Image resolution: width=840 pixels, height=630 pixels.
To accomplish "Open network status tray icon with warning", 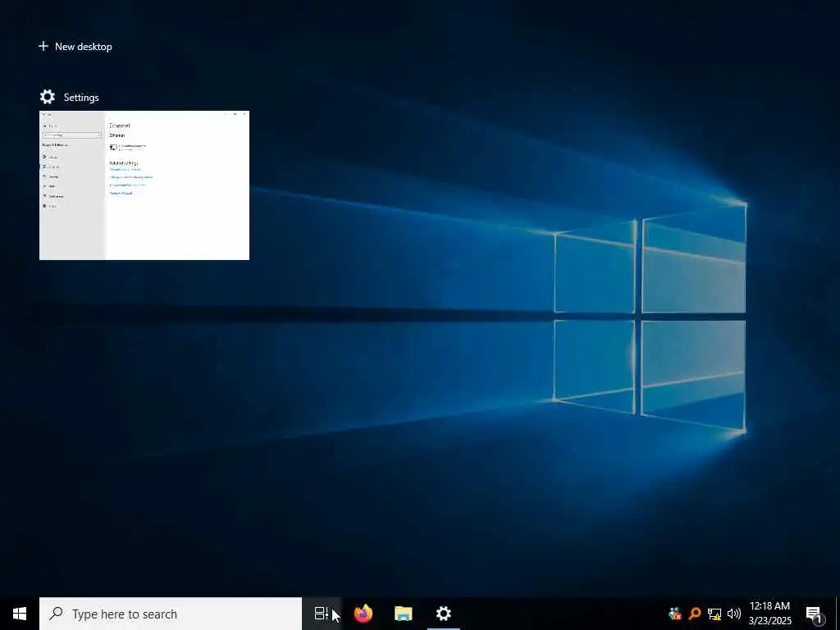I will (714, 614).
